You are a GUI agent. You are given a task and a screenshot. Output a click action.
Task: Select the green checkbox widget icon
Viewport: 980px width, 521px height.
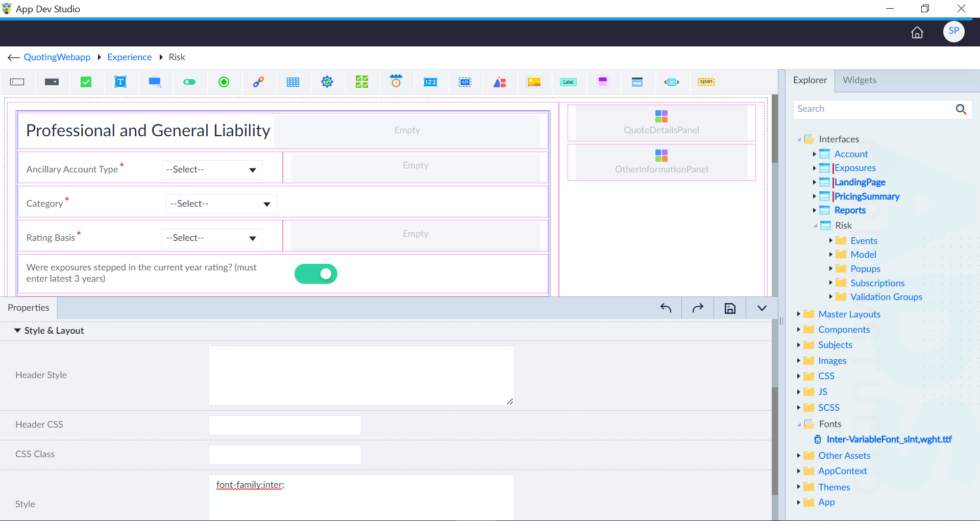point(86,82)
